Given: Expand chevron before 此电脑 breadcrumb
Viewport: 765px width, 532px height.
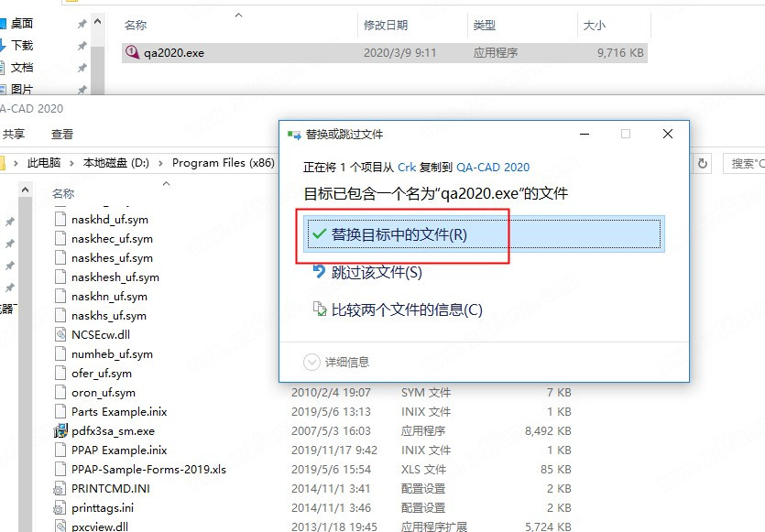Looking at the screenshot, I should 16,163.
